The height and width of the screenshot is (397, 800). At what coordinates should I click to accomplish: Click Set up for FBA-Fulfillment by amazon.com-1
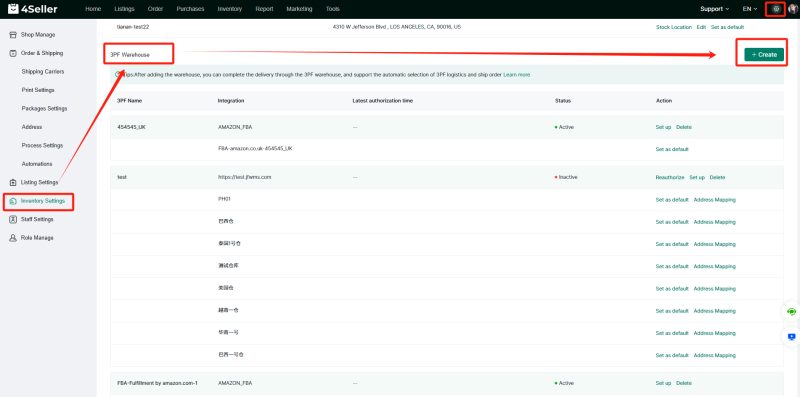(x=663, y=383)
